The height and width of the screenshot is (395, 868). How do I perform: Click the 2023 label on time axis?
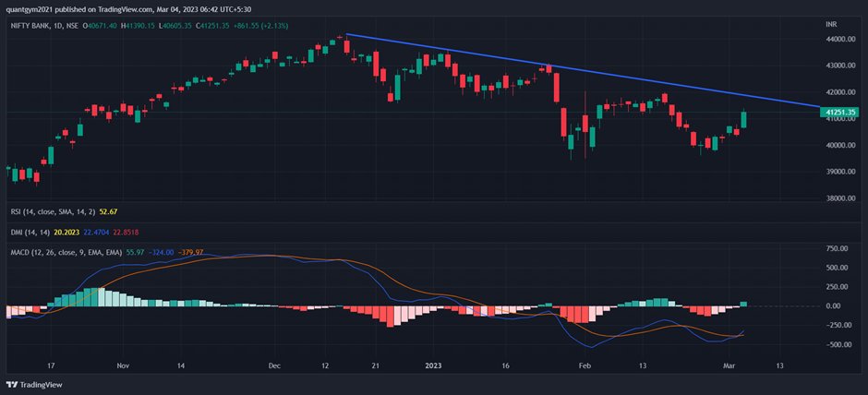coord(433,365)
